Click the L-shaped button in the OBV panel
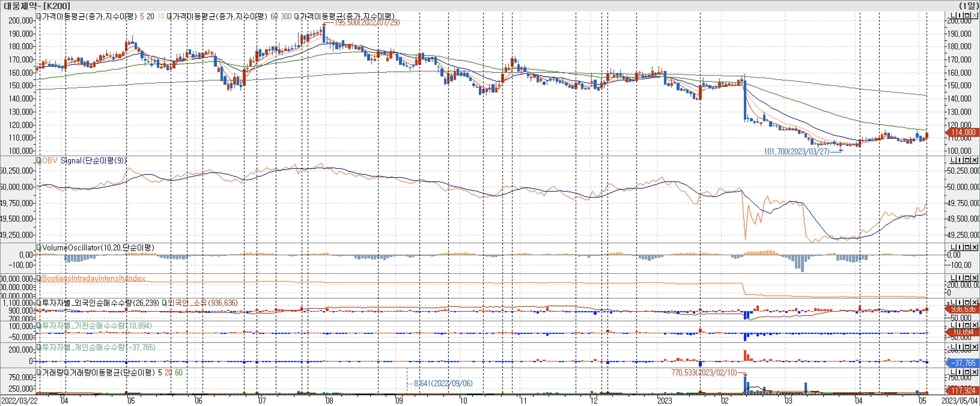 pyautogui.click(x=953, y=160)
